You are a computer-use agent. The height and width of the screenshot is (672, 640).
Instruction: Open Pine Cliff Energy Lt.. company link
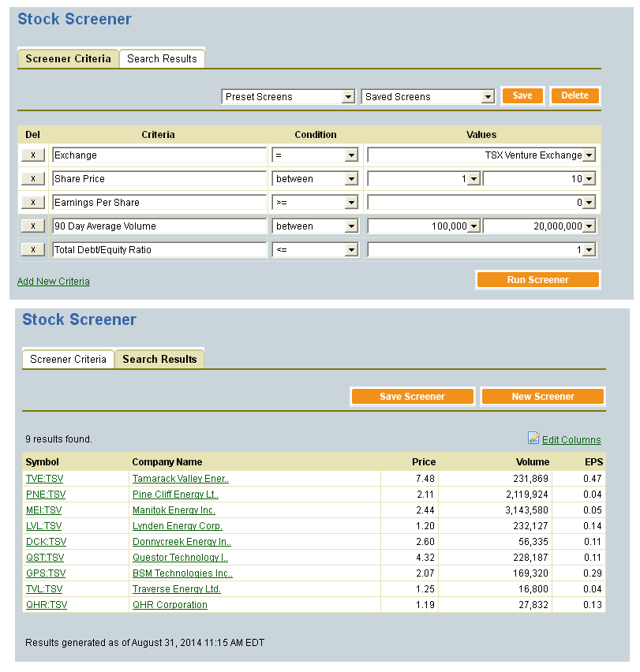[x=175, y=495]
